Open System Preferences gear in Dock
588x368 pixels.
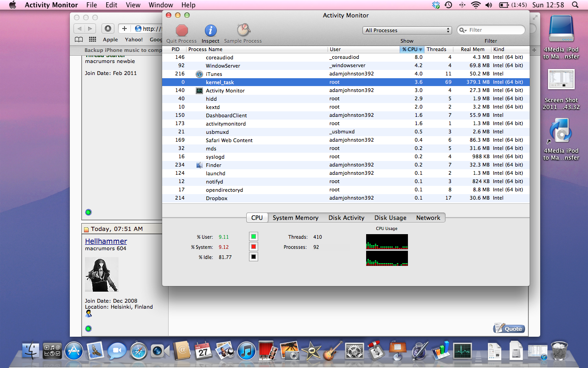[x=354, y=351]
